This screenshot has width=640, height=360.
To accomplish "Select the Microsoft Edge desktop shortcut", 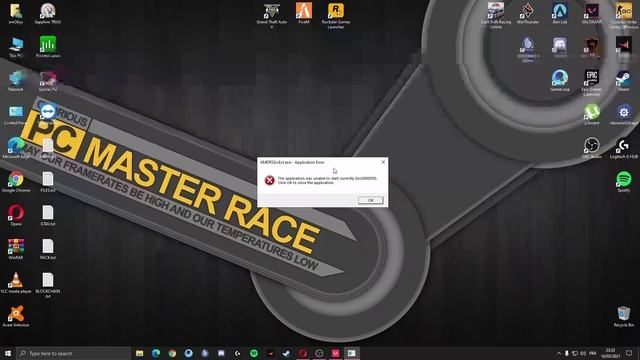I will 16,148.
